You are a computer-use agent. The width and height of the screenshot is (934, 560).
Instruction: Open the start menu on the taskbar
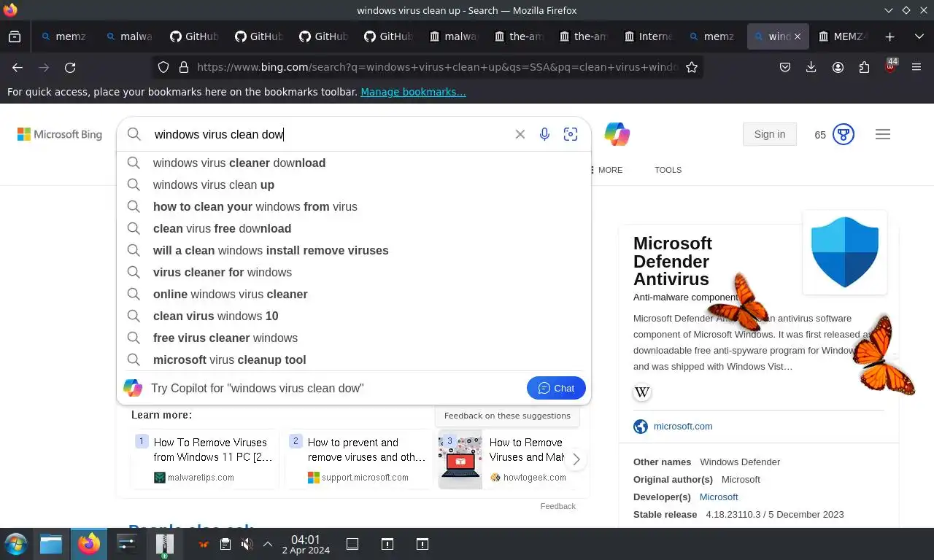(15, 544)
